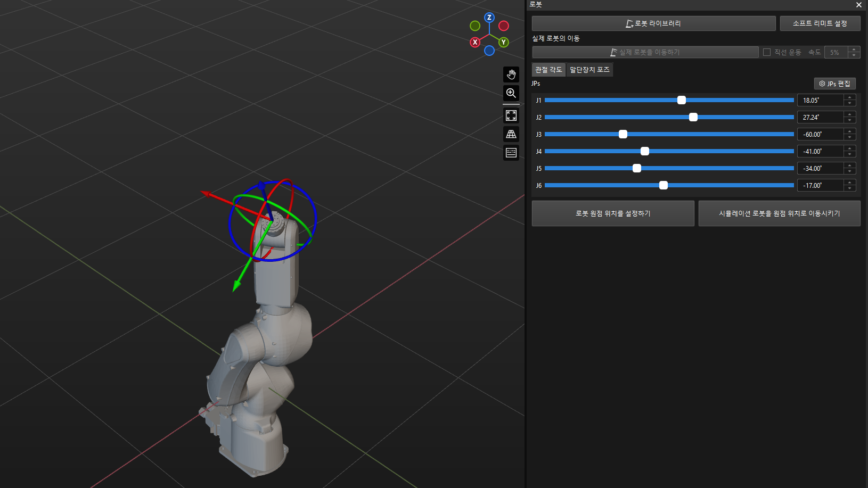This screenshot has height=488, width=868.
Task: Open the list panel icon in viewport
Action: 511,153
